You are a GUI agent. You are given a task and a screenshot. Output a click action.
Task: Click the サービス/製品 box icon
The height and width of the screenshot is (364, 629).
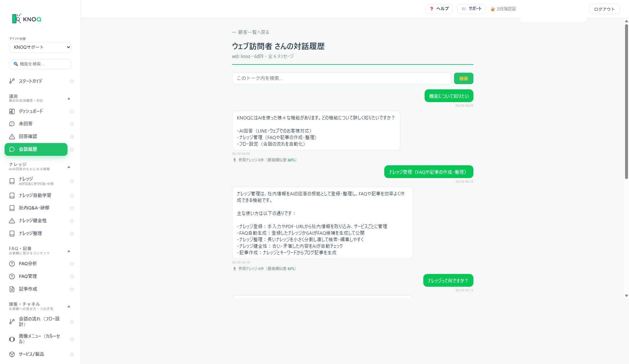[x=12, y=354]
